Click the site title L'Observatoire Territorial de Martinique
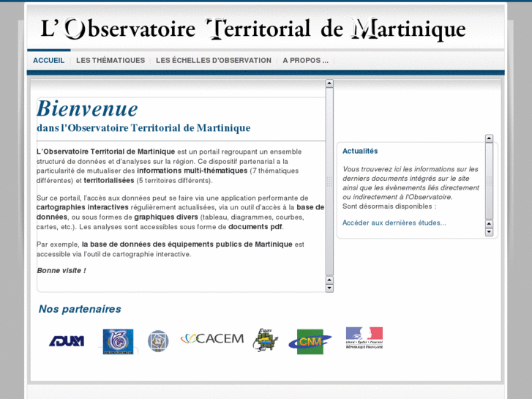This screenshot has height=399, width=532. tap(252, 29)
